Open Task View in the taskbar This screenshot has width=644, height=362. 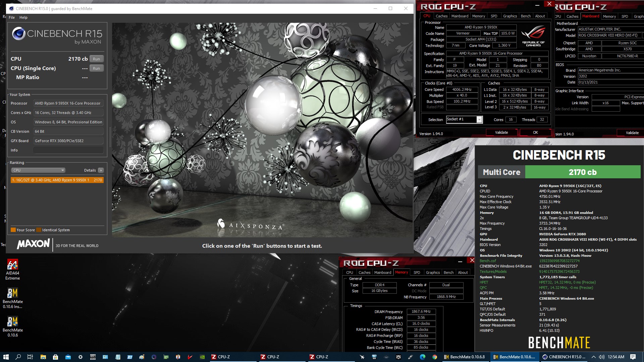click(30, 357)
